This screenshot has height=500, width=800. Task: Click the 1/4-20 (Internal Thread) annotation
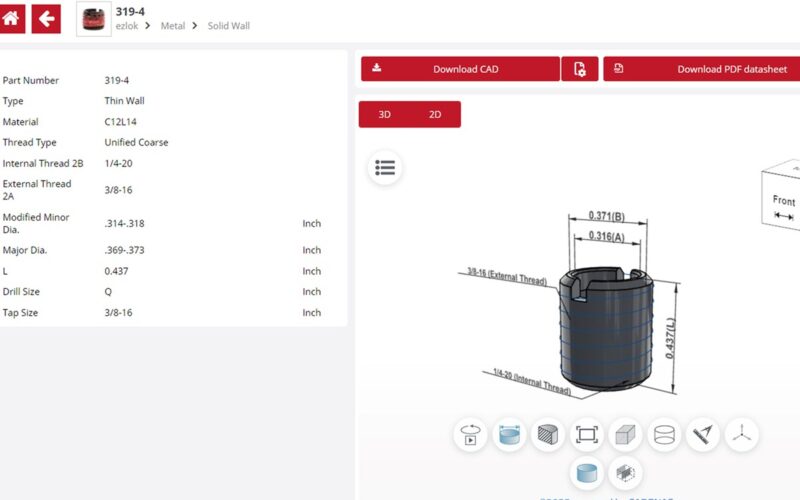pyautogui.click(x=532, y=382)
